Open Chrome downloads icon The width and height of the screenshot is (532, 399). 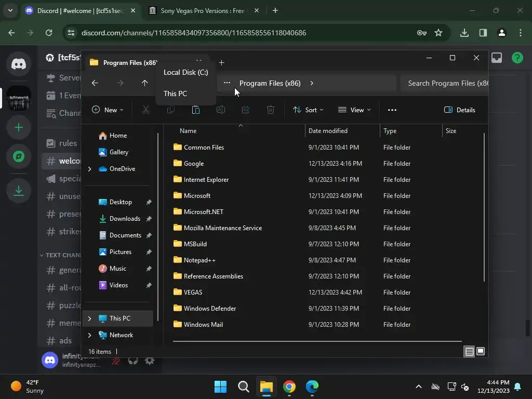coord(464,33)
